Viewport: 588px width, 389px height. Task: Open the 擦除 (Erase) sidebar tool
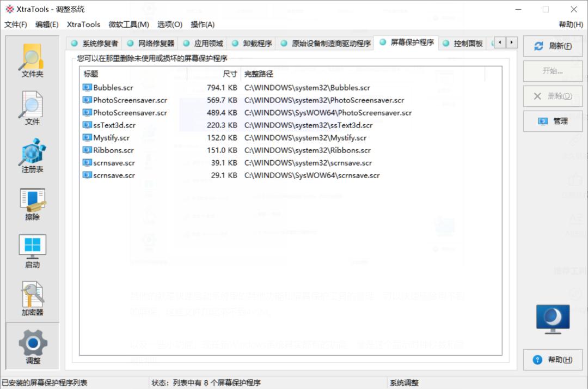[32, 202]
